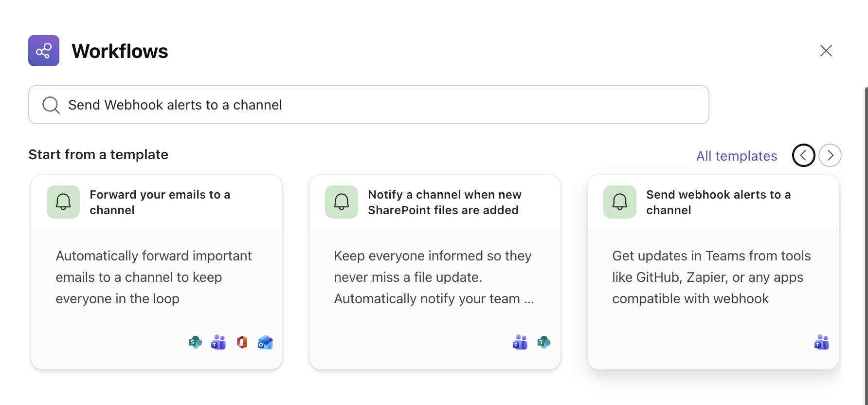This screenshot has width=868, height=405.
Task: Show next templates with right chevron
Action: 830,155
